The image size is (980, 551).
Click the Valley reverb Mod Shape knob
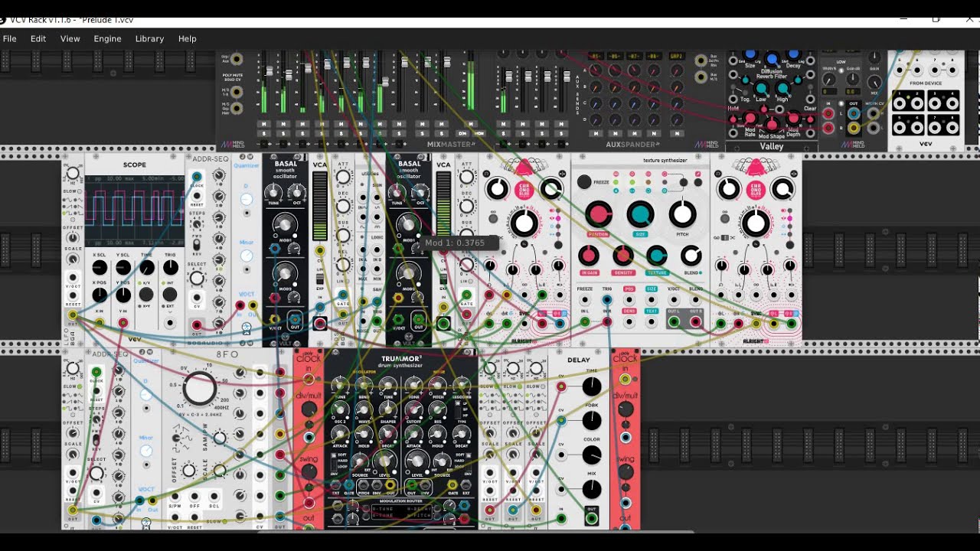[x=772, y=125]
